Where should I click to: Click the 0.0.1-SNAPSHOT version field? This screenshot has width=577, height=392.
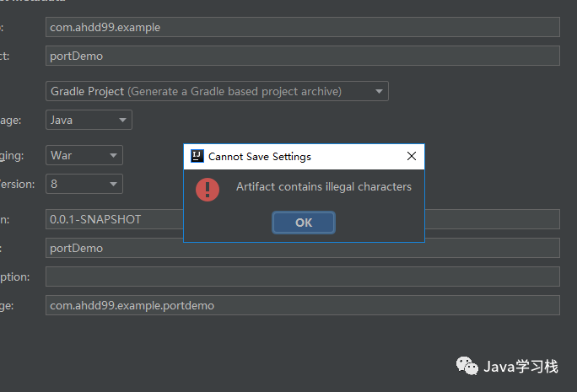(114, 219)
